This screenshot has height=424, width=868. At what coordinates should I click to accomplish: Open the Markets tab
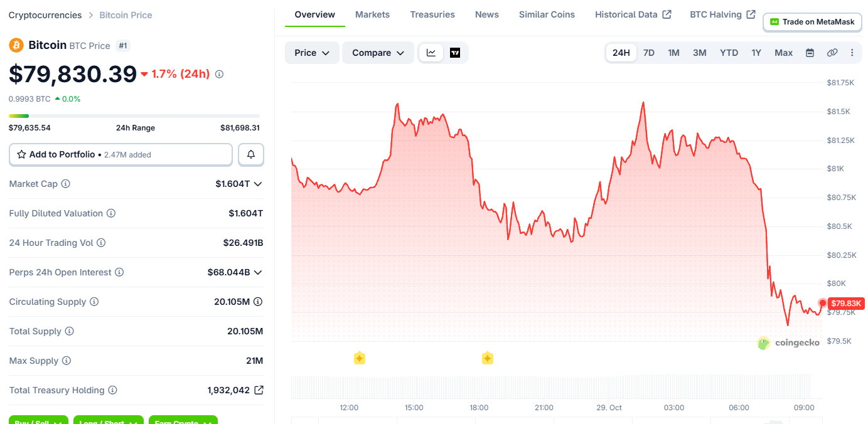372,14
